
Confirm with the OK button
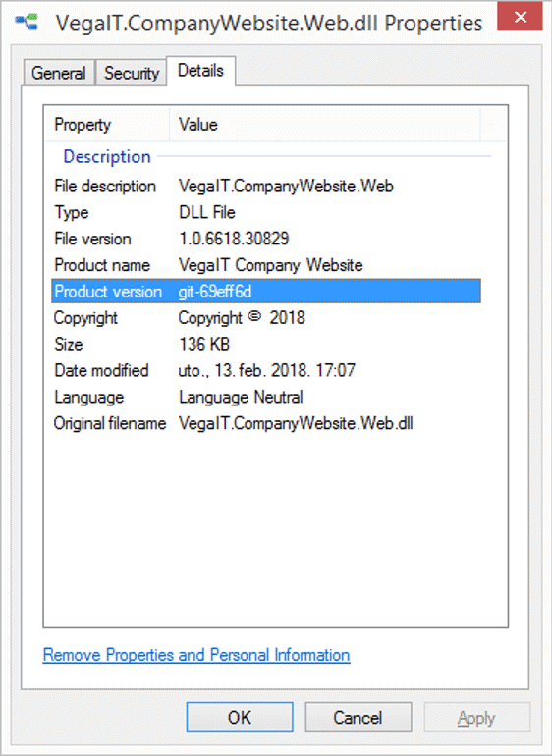click(x=240, y=718)
